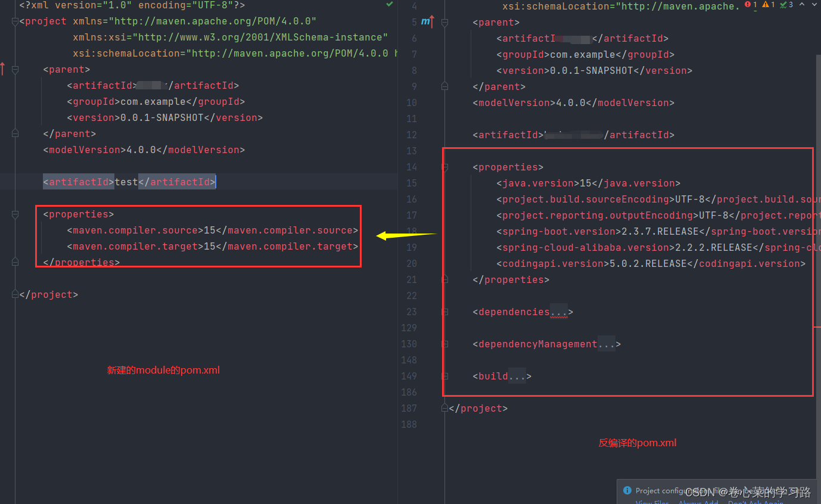Click fold marker on line 9 closing parent

(x=444, y=86)
